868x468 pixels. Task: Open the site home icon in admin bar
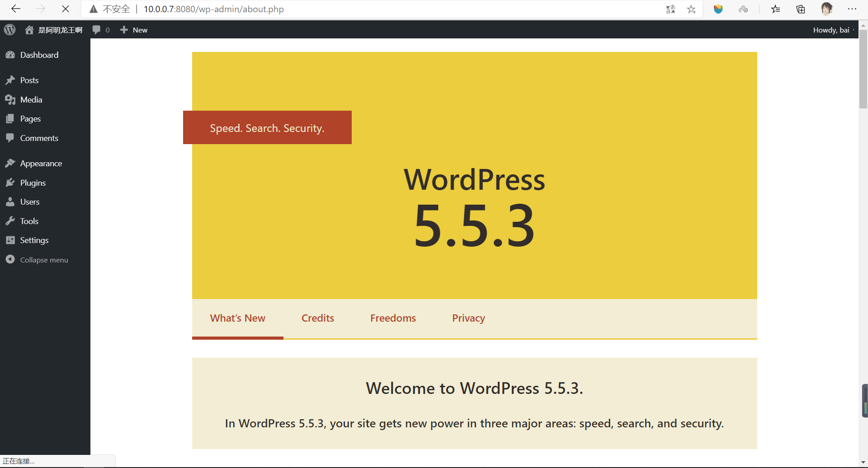tap(29, 30)
